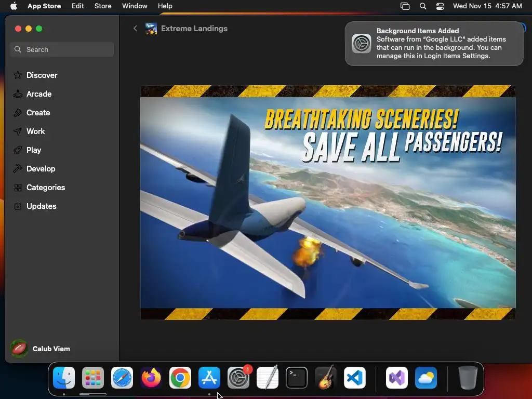Click the App Store search field
This screenshot has width=532, height=399.
(62, 49)
